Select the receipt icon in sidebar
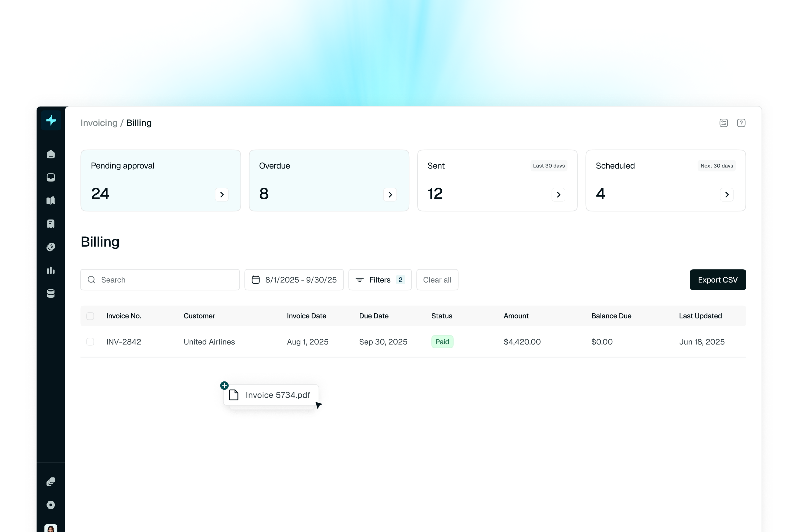 51,224
